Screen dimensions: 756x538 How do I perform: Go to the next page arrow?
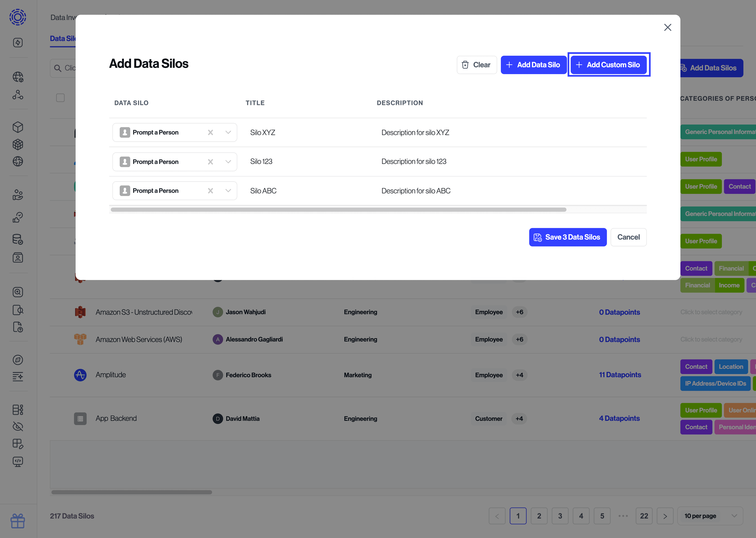pos(665,516)
